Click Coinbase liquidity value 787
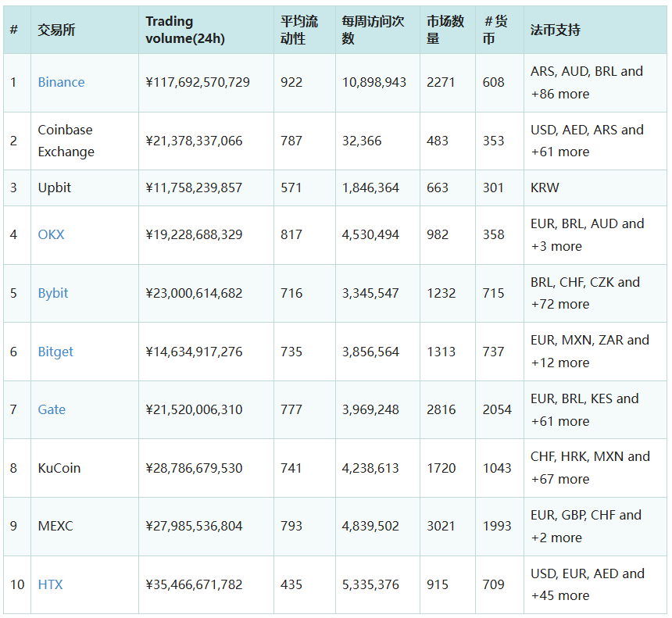Screen dimensions: 672x618 click(x=291, y=141)
